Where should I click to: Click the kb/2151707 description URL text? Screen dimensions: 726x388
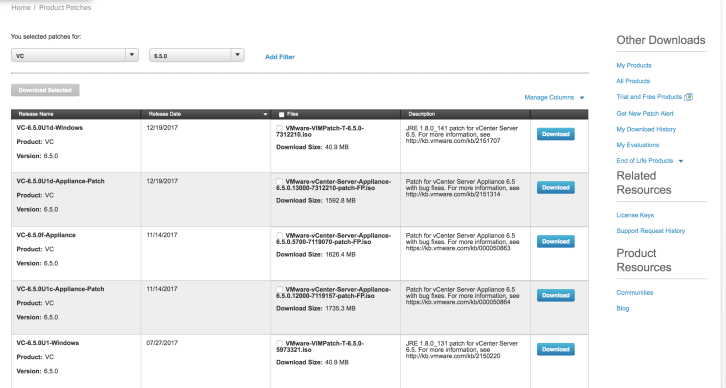[453, 141]
